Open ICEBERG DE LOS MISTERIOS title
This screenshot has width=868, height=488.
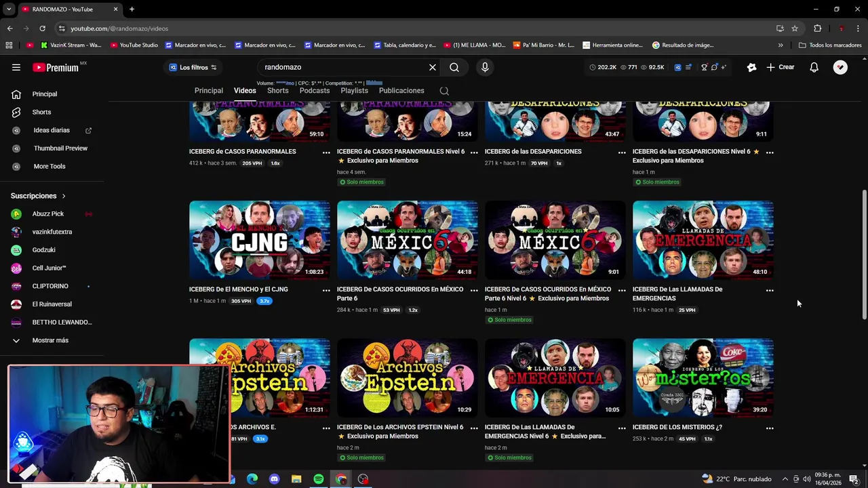pos(677,428)
